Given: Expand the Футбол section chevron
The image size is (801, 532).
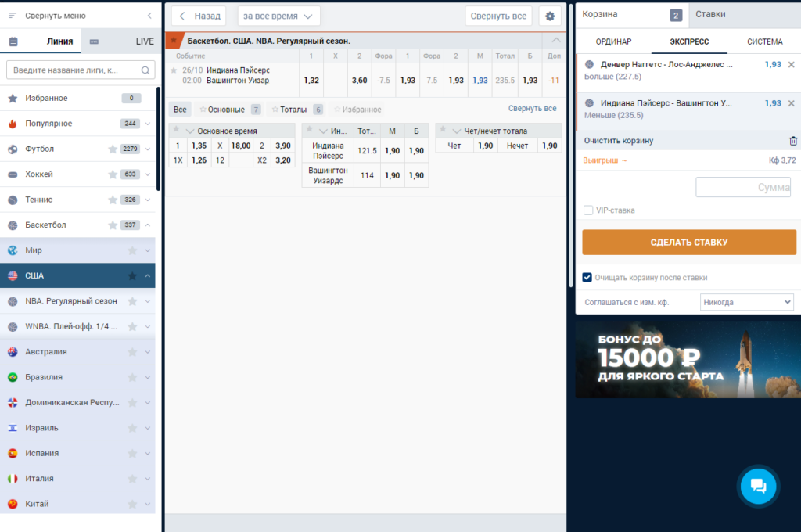Looking at the screenshot, I should click(x=148, y=149).
